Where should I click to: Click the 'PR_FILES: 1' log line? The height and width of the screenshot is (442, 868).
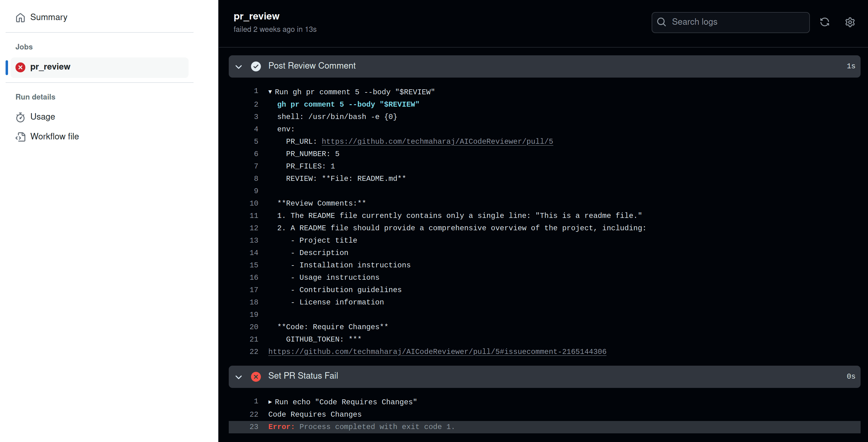coord(310,166)
